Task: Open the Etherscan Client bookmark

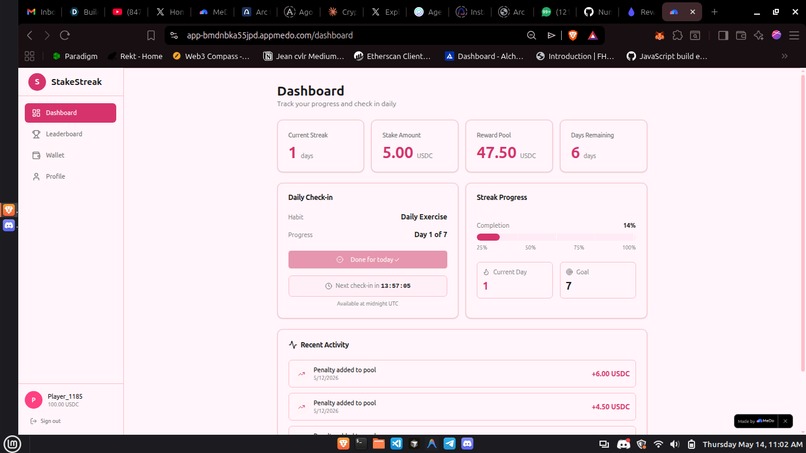Action: click(393, 56)
